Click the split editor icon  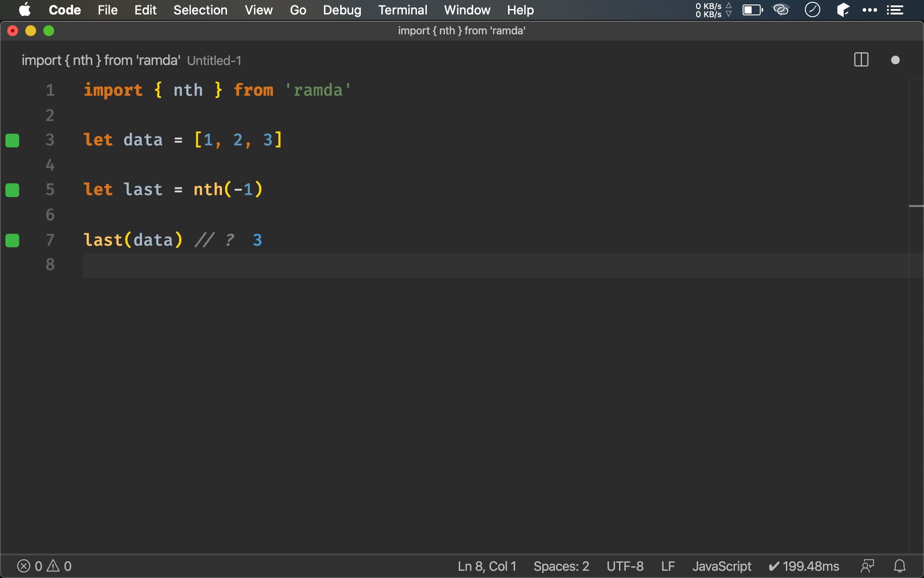tap(861, 60)
